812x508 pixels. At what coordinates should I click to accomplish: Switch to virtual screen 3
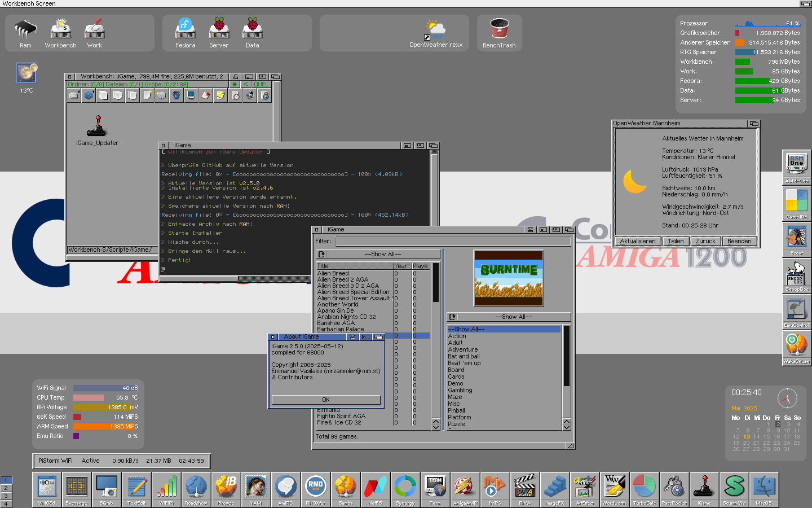[6, 496]
